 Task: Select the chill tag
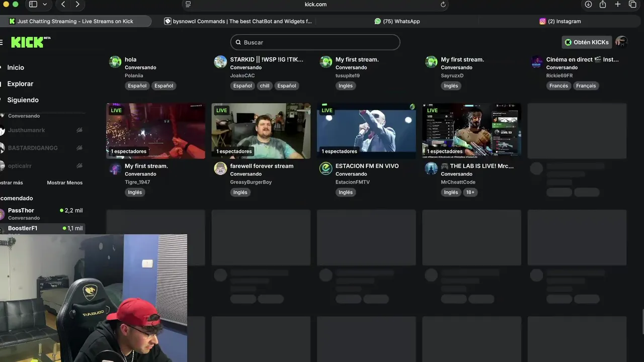pos(265,85)
